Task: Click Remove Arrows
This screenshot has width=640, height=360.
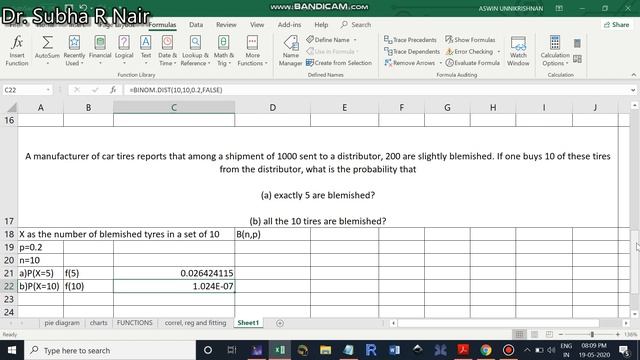Action: [409, 63]
